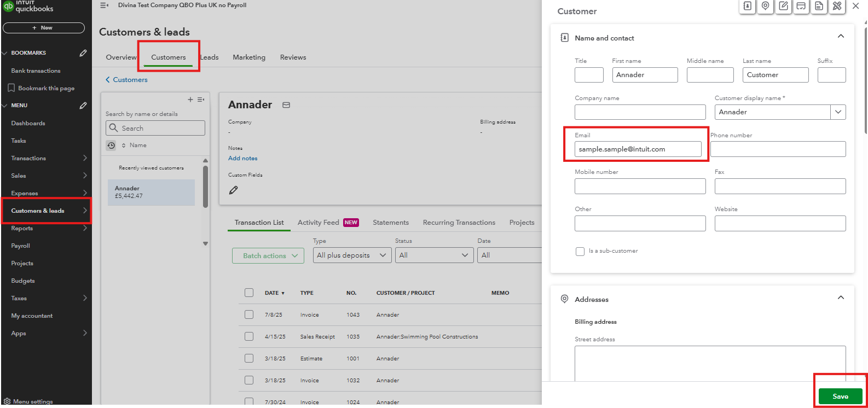Select the checkbox for Estimate 1001
Screen dimensions: 868x408
249,358
